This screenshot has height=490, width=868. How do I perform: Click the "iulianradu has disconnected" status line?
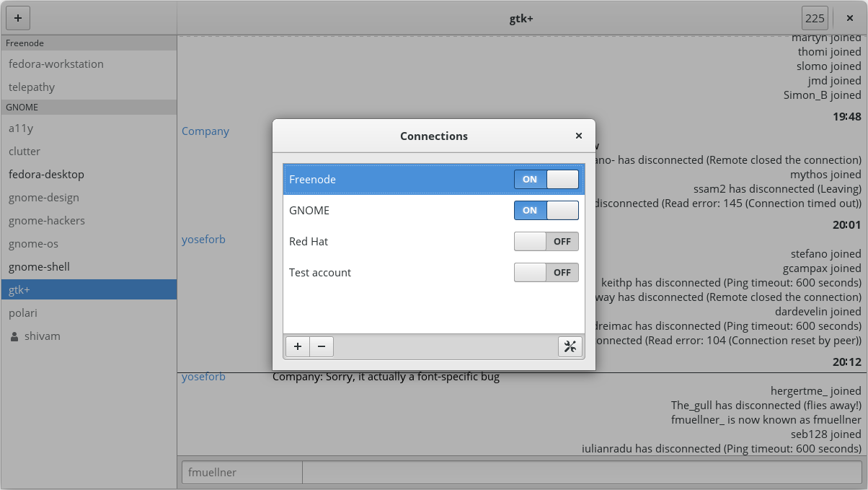722,448
